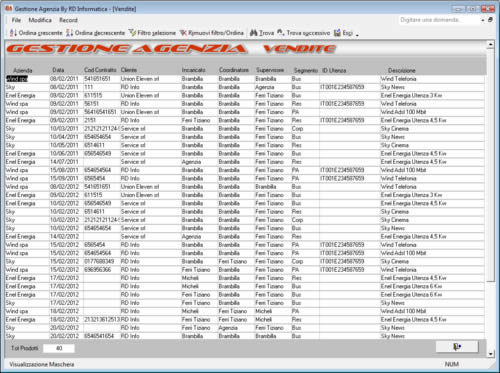
Task: Click the Supervisore column header
Action: click(270, 70)
